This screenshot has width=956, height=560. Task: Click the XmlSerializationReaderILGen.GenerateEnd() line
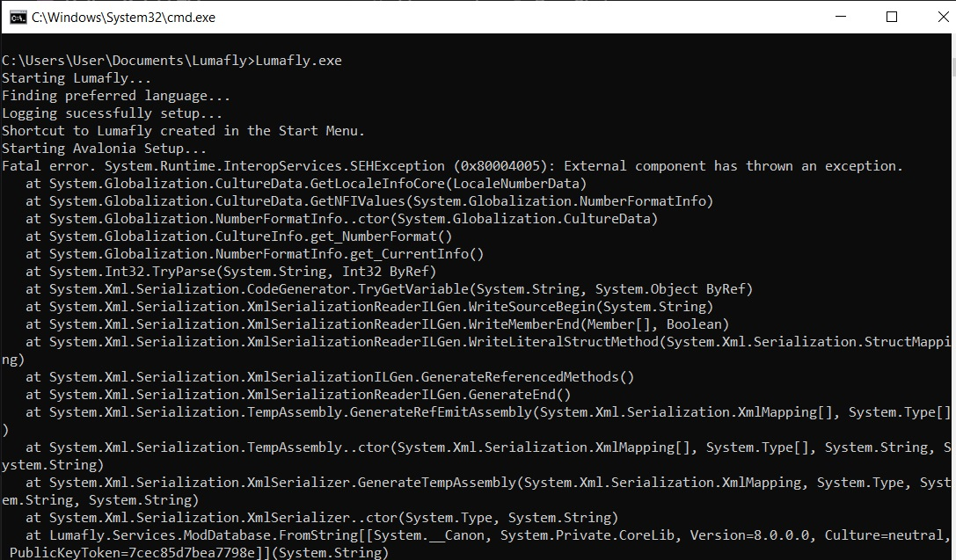tap(298, 394)
